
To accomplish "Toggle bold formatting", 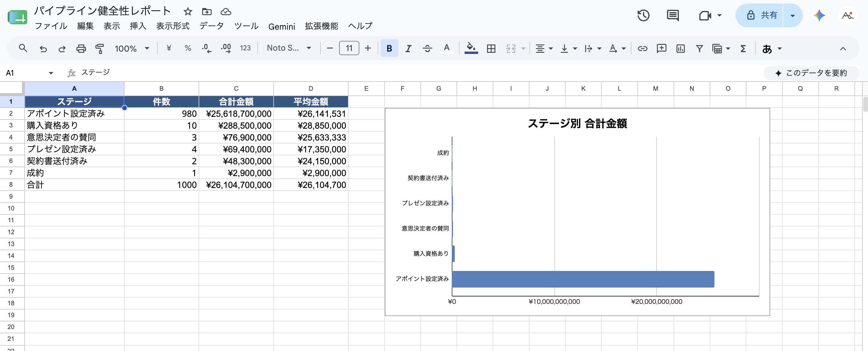I will (x=389, y=48).
